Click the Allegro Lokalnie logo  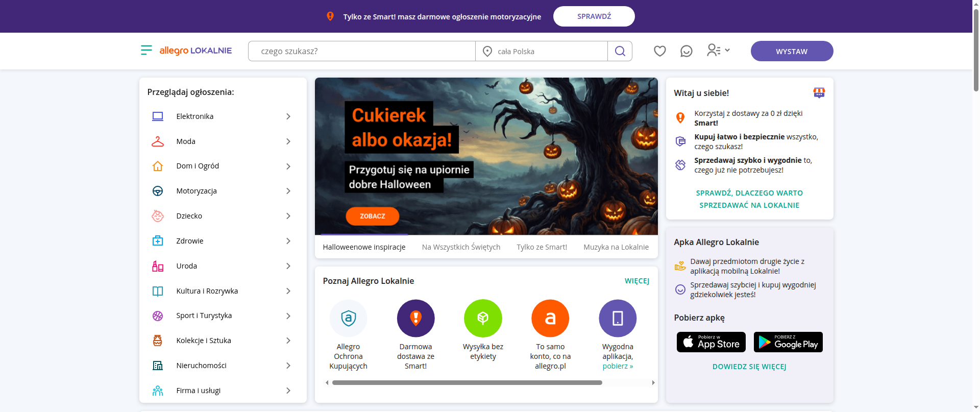195,51
